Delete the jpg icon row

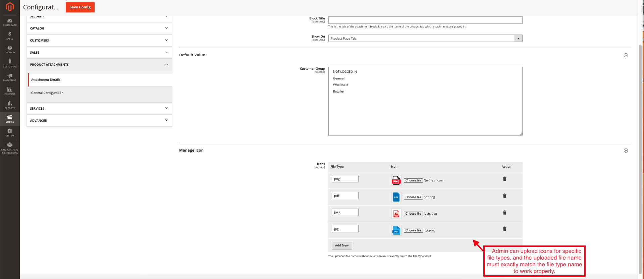[x=504, y=229]
